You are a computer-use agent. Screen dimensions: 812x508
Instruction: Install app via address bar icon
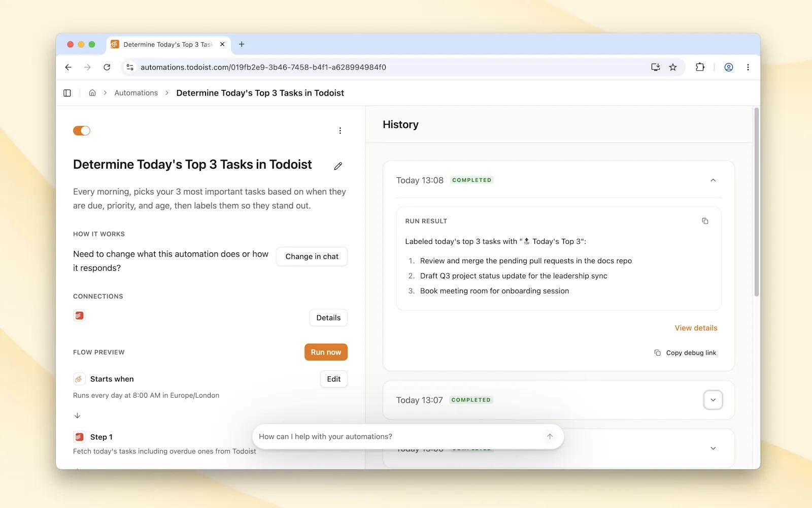[655, 67]
